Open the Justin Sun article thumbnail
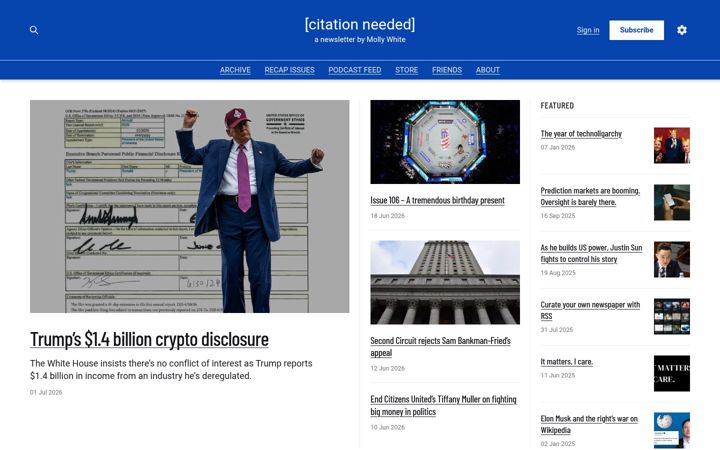 click(x=672, y=259)
